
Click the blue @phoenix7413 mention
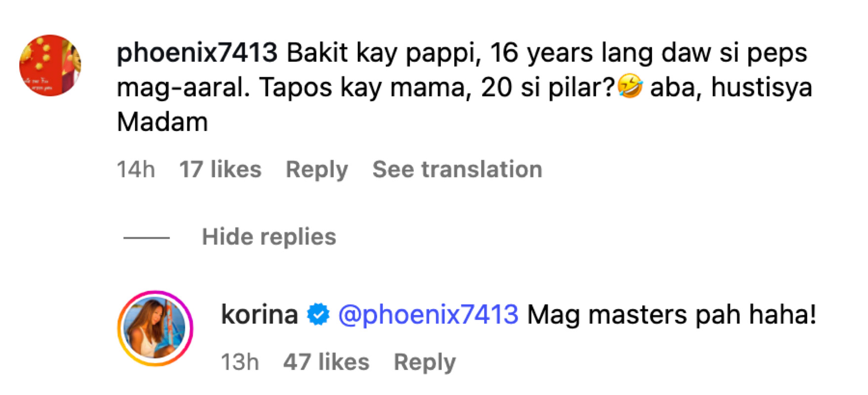click(428, 315)
